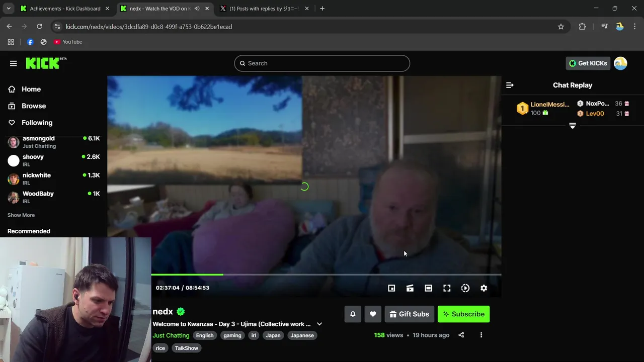
Task: Click the Get KICKs button
Action: pos(588,63)
